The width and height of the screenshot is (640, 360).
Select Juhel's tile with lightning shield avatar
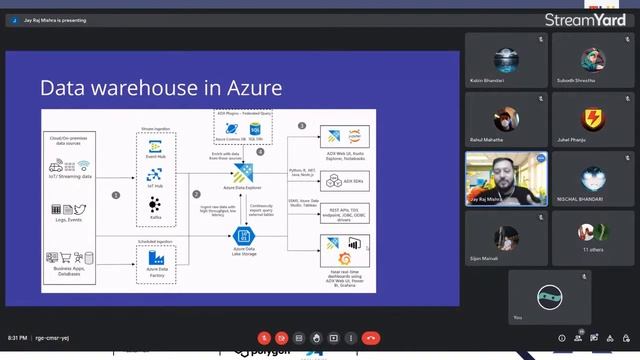tap(593, 120)
